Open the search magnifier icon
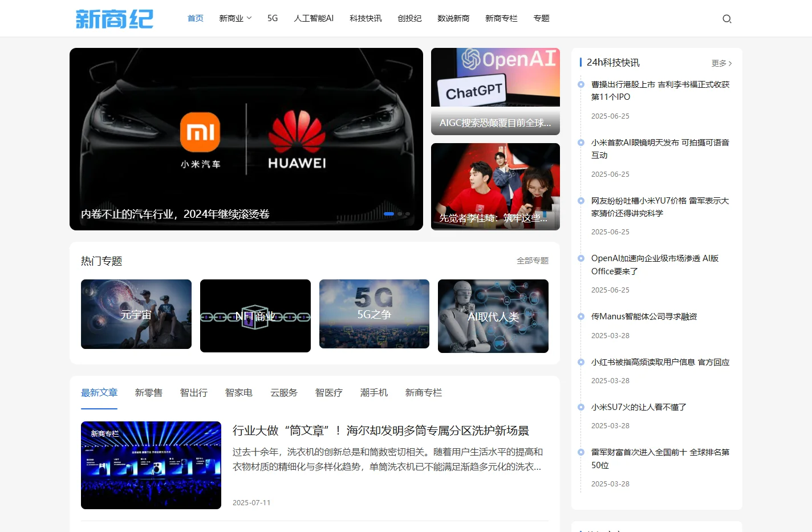 pyautogui.click(x=726, y=19)
